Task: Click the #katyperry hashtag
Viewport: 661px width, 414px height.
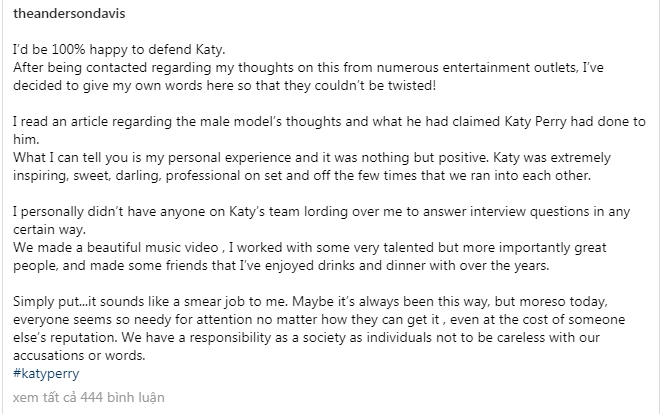Action: pos(47,373)
